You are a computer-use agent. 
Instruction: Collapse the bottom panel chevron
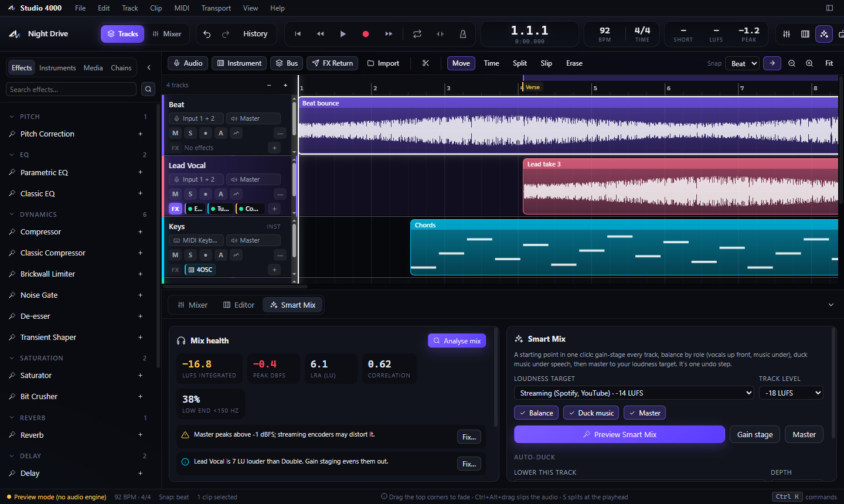coord(831,305)
